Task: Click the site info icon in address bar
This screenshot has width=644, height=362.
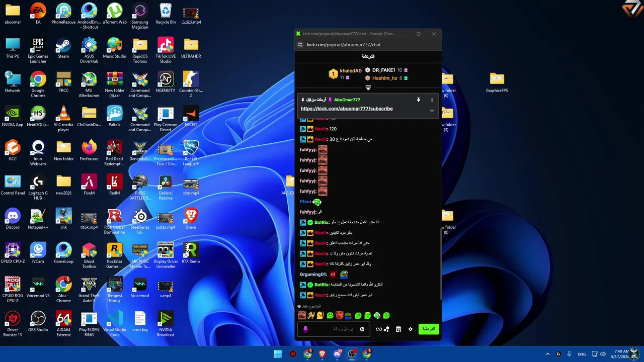Action: click(300, 45)
